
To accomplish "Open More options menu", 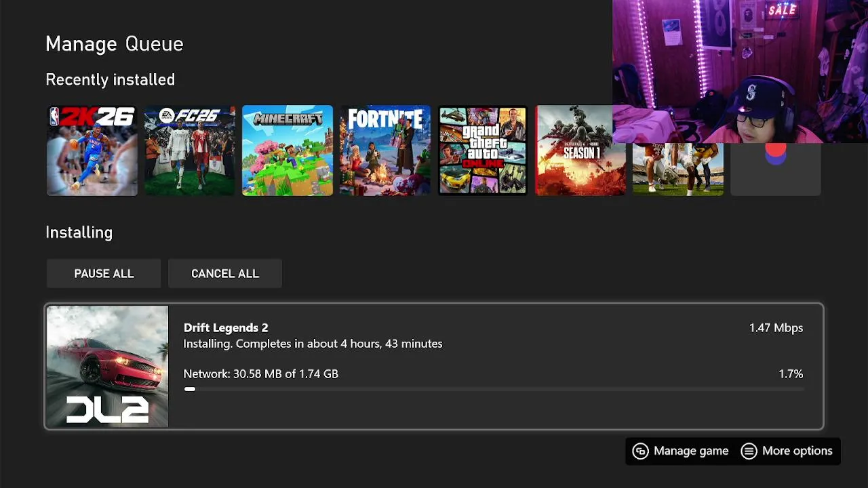I will pos(787,451).
